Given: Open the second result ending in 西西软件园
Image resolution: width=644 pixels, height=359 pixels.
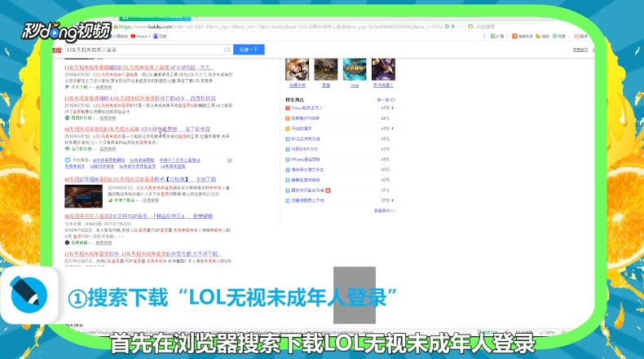Looking at the screenshot, I should (140, 99).
